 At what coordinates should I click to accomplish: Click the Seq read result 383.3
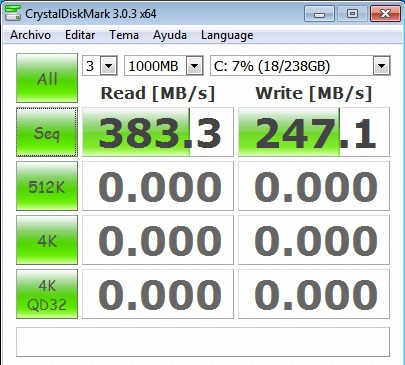coord(158,132)
